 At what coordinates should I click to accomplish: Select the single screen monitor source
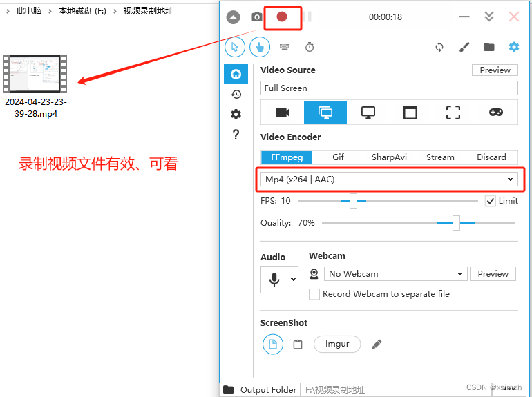(x=368, y=113)
